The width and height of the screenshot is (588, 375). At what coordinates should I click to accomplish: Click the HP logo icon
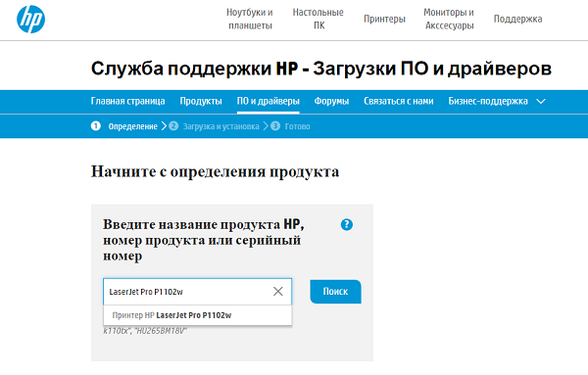pyautogui.click(x=30, y=20)
